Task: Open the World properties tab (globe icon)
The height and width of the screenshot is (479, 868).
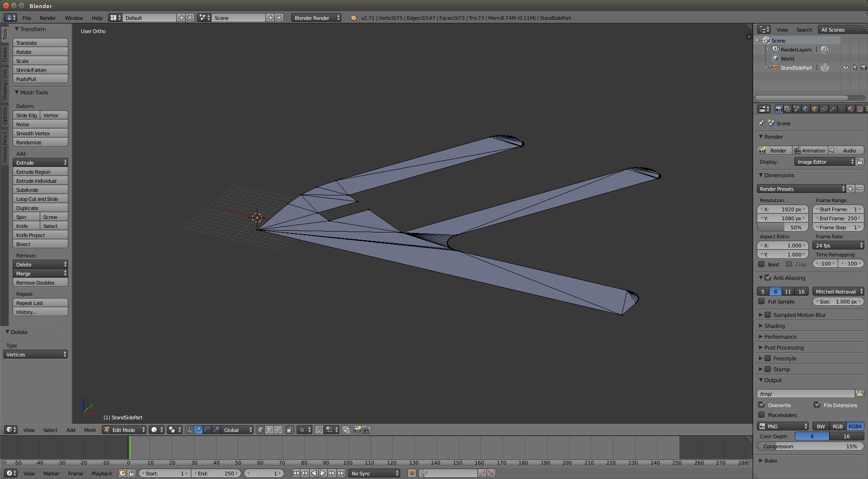Action: [x=806, y=109]
